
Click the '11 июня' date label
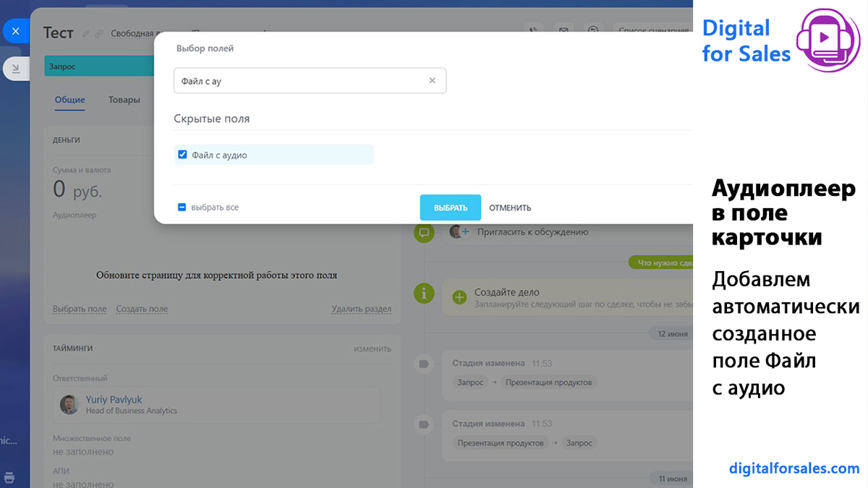click(x=671, y=479)
